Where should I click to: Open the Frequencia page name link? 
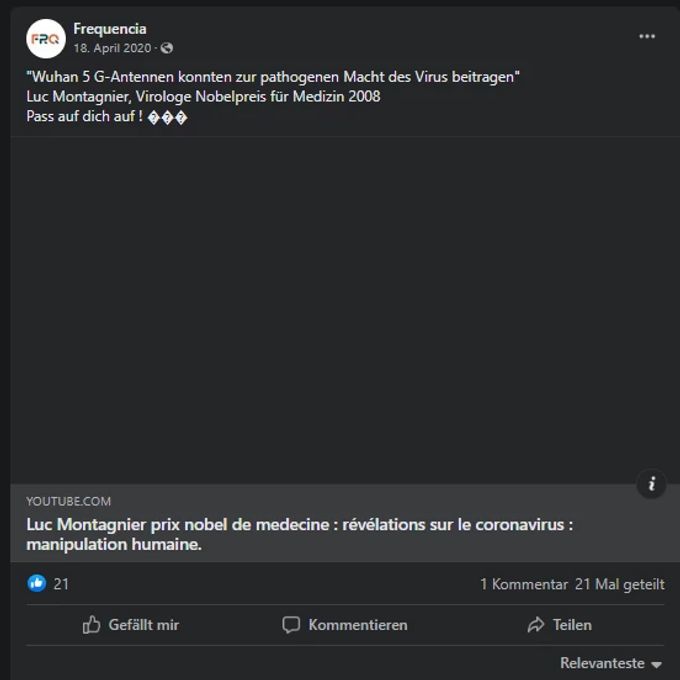coord(110,29)
